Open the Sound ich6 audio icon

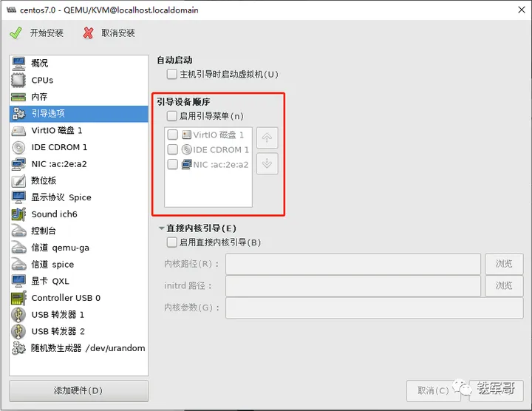(x=18, y=214)
